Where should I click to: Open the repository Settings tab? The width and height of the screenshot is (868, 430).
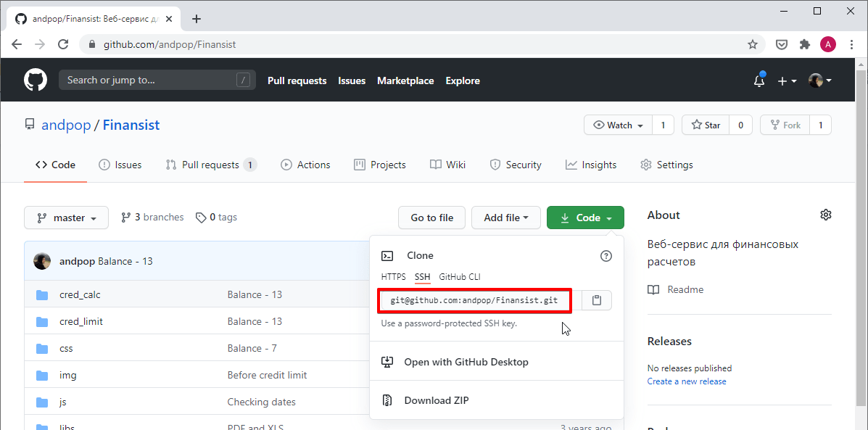point(666,165)
